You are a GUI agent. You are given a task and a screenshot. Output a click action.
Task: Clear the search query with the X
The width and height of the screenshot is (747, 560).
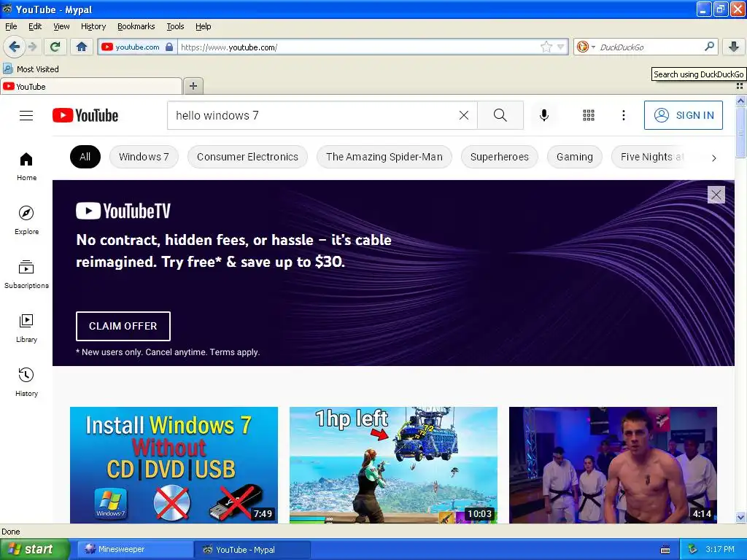(463, 115)
